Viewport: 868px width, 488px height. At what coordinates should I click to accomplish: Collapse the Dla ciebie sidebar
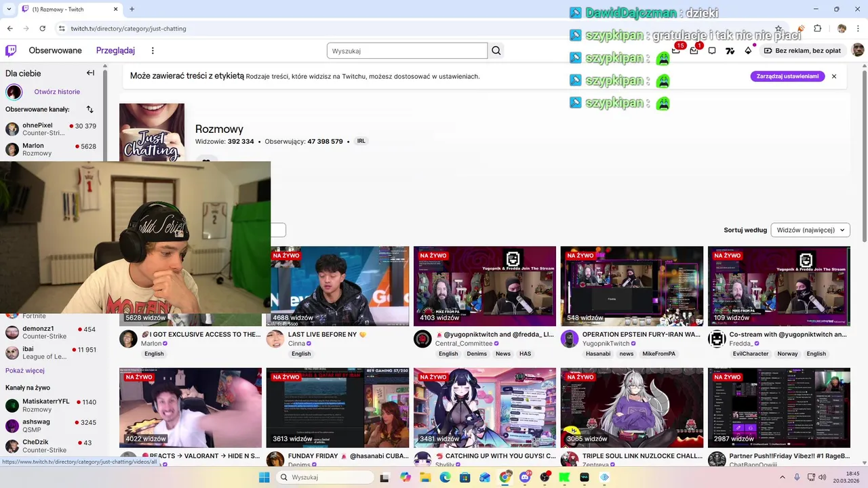click(x=90, y=73)
